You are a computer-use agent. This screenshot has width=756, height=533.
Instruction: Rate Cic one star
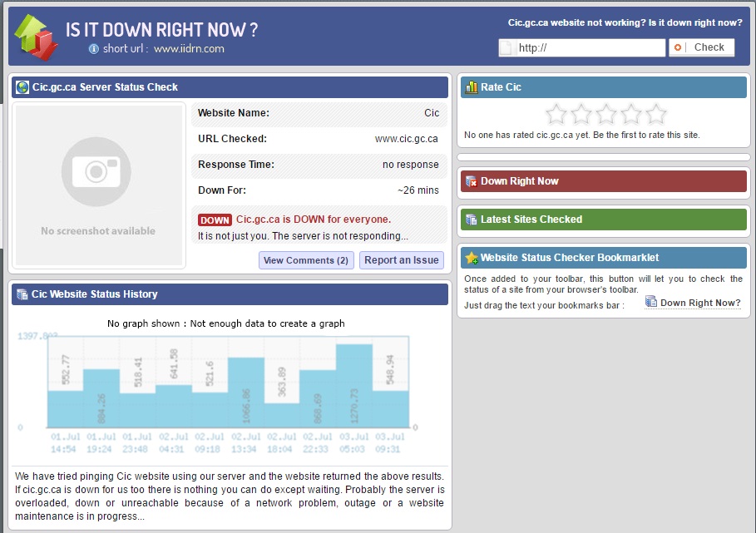click(x=556, y=114)
